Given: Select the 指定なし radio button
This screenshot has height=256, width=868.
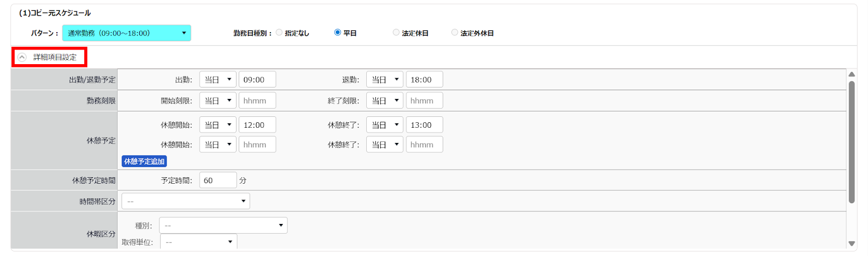Looking at the screenshot, I should (279, 33).
